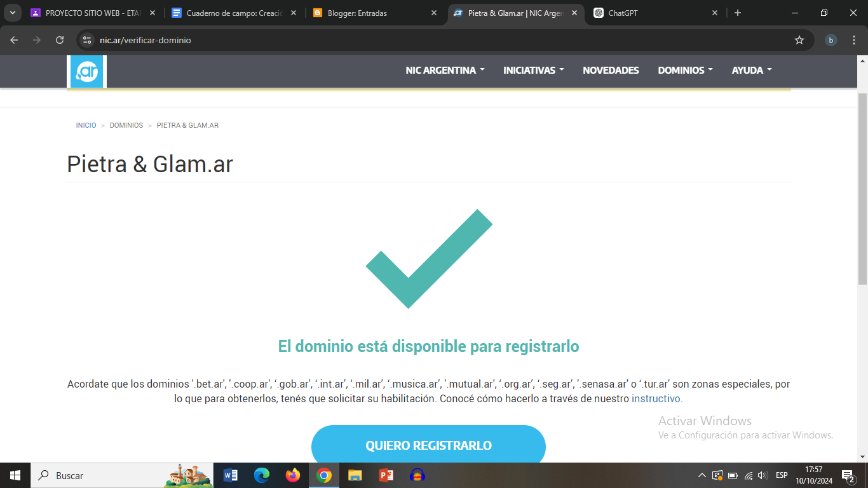Screen dimensions: 868x488
Task: Expand the NIC ARGENTINA menu
Action: 445,71
